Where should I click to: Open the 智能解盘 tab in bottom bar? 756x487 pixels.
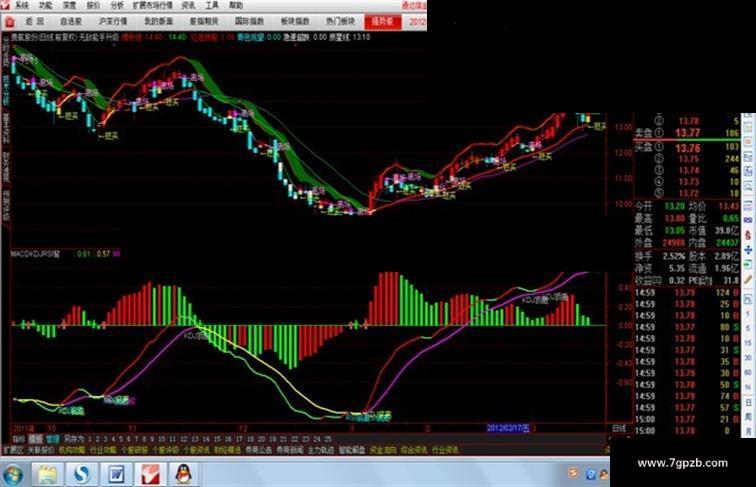pos(352,450)
